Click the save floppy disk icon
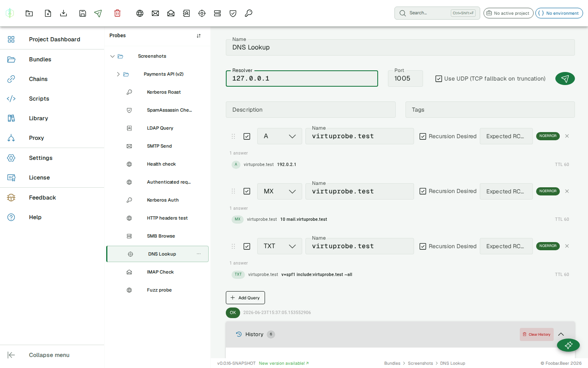The width and height of the screenshot is (588, 368). pos(82,13)
